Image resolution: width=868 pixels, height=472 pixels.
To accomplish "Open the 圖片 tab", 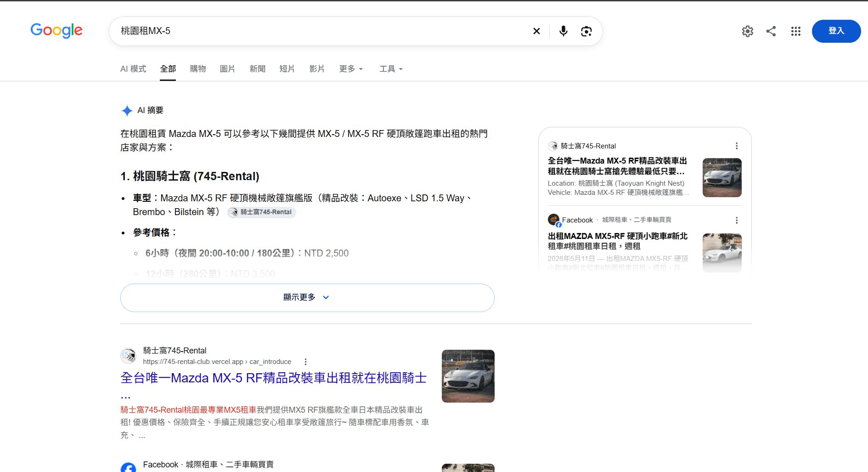I will pos(227,69).
